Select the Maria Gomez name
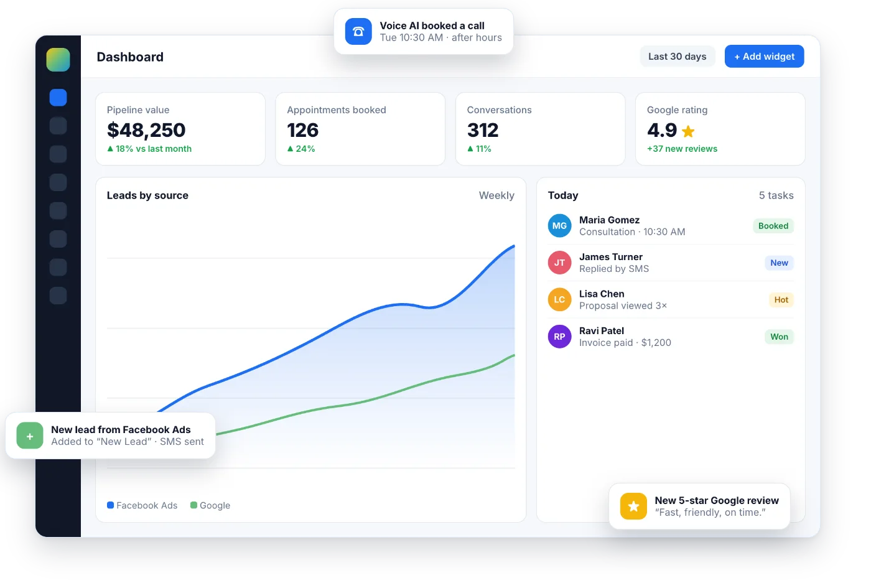 point(609,220)
